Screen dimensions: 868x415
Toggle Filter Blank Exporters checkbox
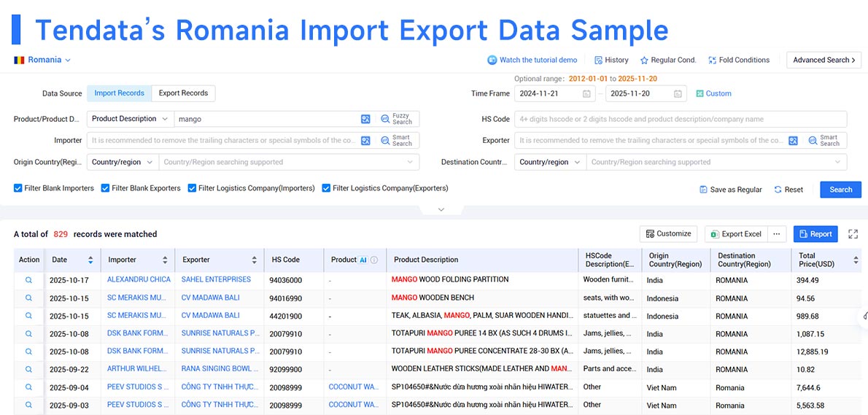coord(105,188)
